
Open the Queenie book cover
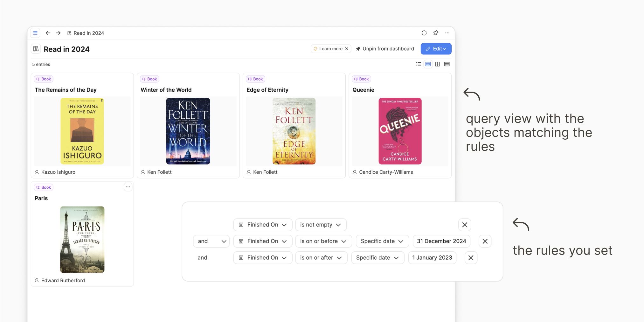(400, 131)
